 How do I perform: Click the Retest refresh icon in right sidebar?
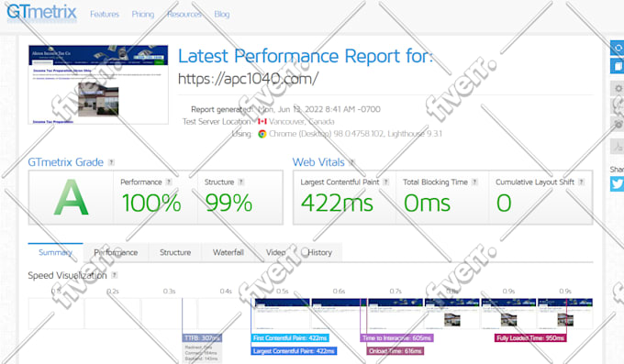pyautogui.click(x=618, y=48)
